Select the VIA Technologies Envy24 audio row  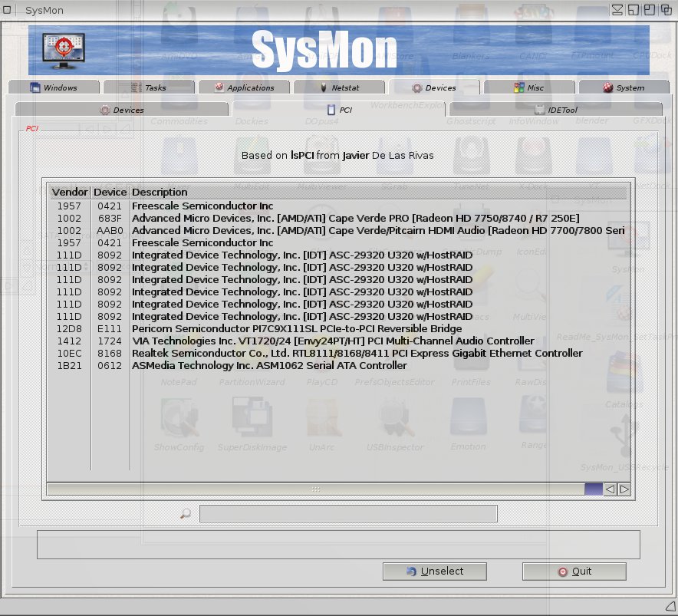click(x=338, y=341)
